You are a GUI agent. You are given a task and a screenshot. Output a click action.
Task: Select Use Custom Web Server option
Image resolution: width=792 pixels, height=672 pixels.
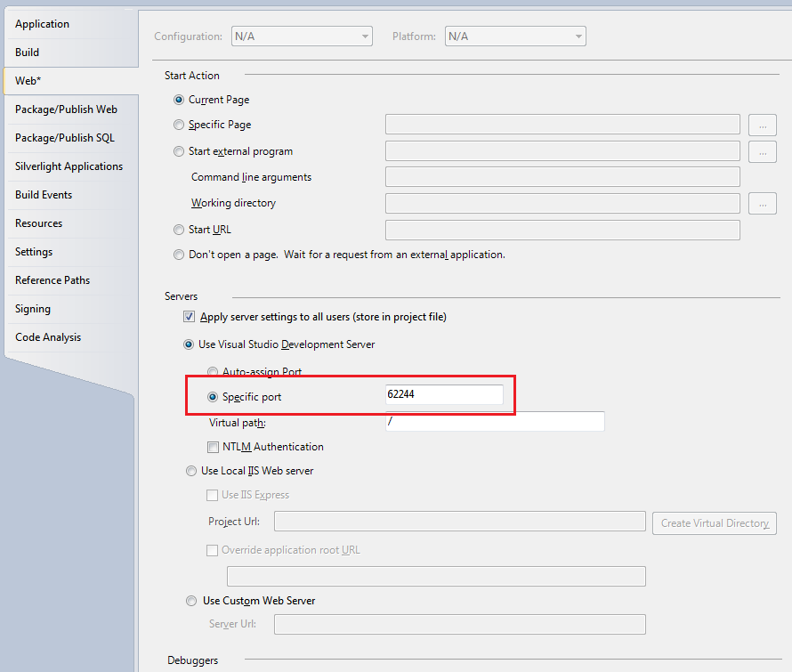click(191, 602)
